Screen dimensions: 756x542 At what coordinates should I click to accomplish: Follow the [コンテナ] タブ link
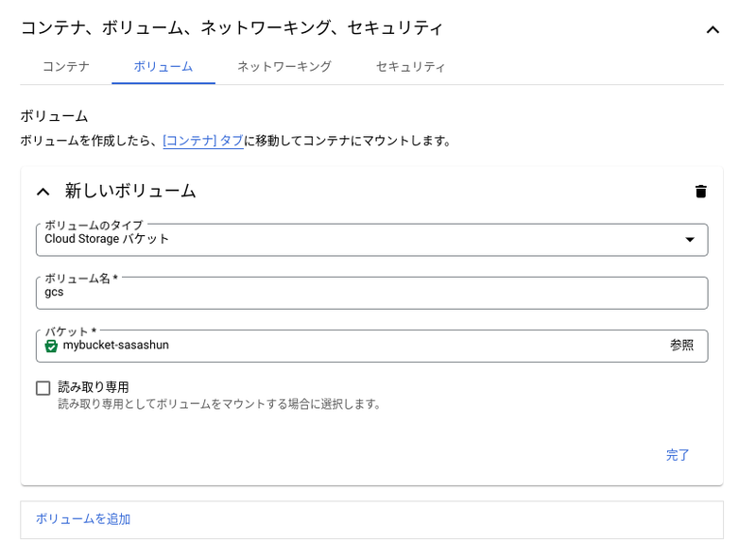pyautogui.click(x=203, y=141)
